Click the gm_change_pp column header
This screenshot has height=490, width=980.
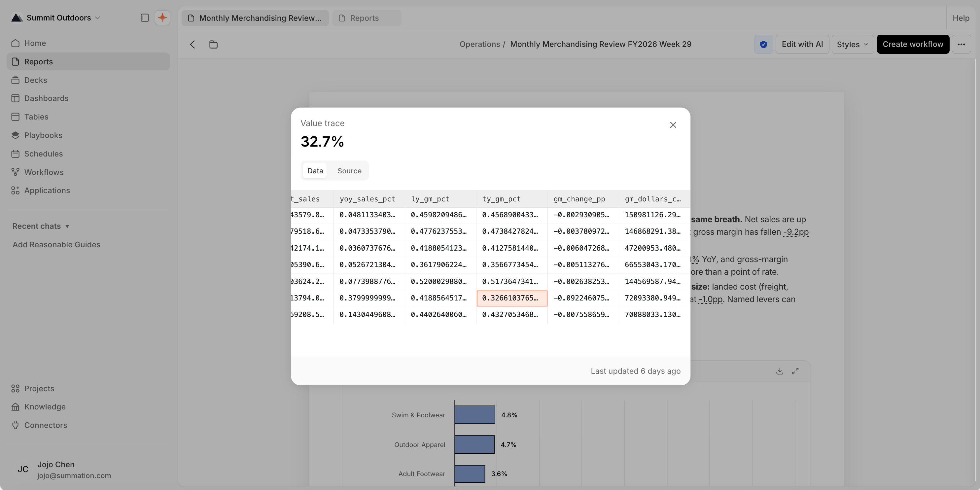pyautogui.click(x=583, y=198)
